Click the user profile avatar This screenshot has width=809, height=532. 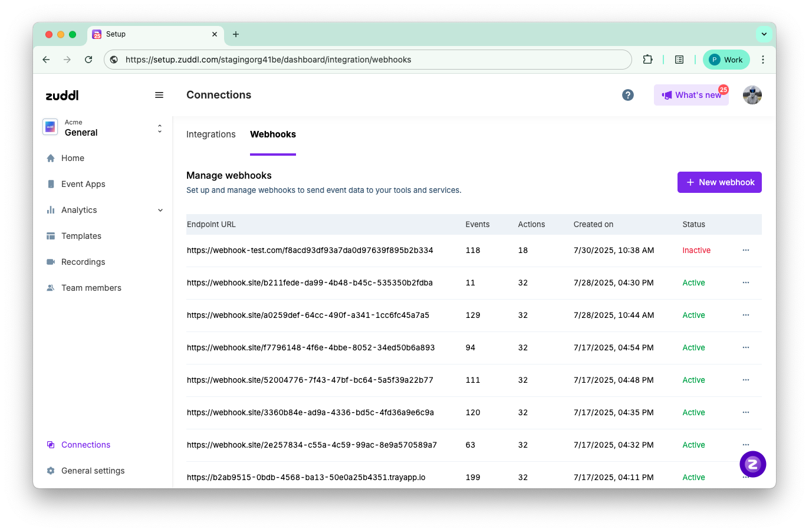coord(752,95)
